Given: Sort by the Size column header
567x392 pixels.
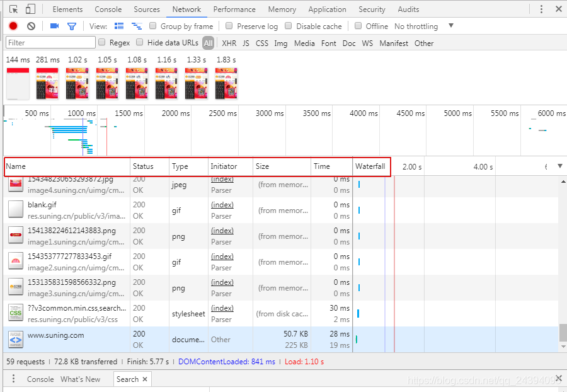Looking at the screenshot, I should 282,166.
